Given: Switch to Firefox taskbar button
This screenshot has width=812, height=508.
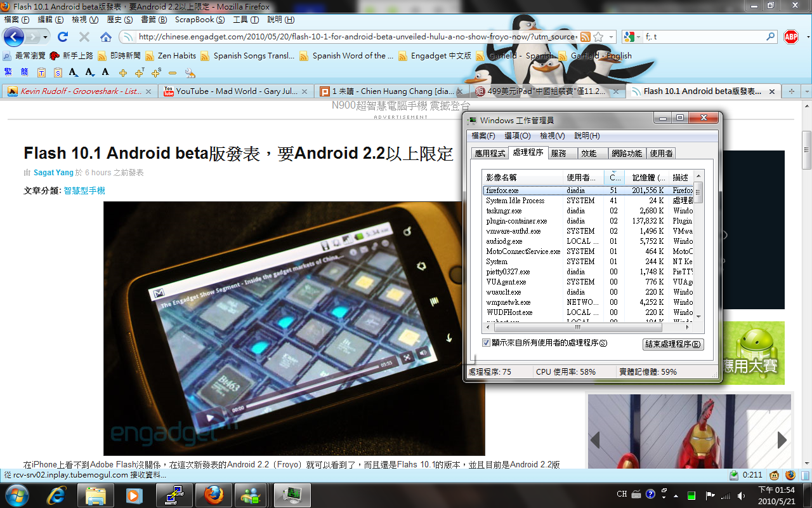Looking at the screenshot, I should [x=213, y=495].
